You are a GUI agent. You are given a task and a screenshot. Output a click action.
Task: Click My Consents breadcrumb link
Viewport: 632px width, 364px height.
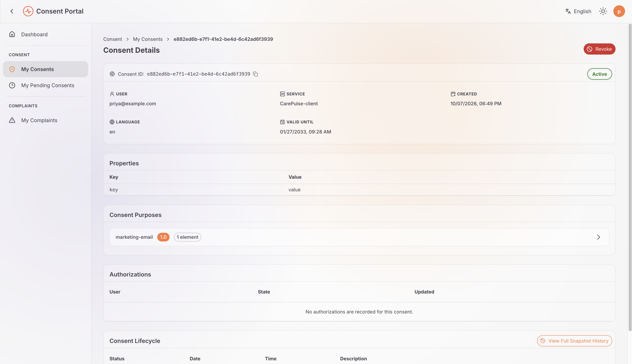click(x=148, y=39)
